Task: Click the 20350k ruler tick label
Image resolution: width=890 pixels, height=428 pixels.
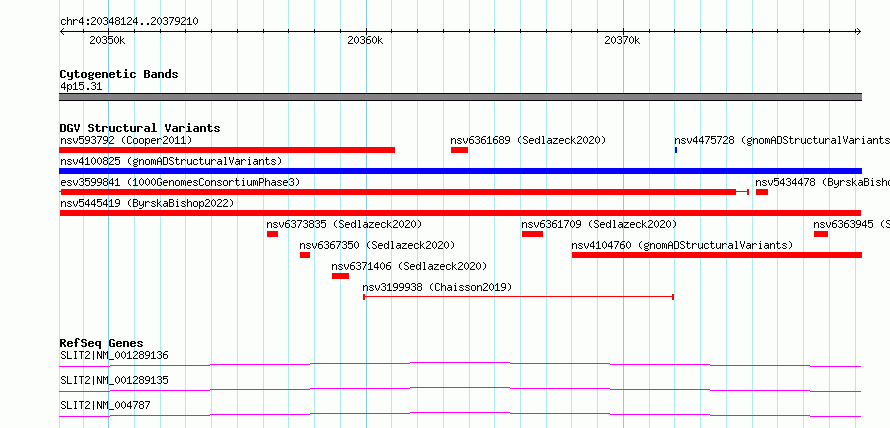Action: pos(107,40)
